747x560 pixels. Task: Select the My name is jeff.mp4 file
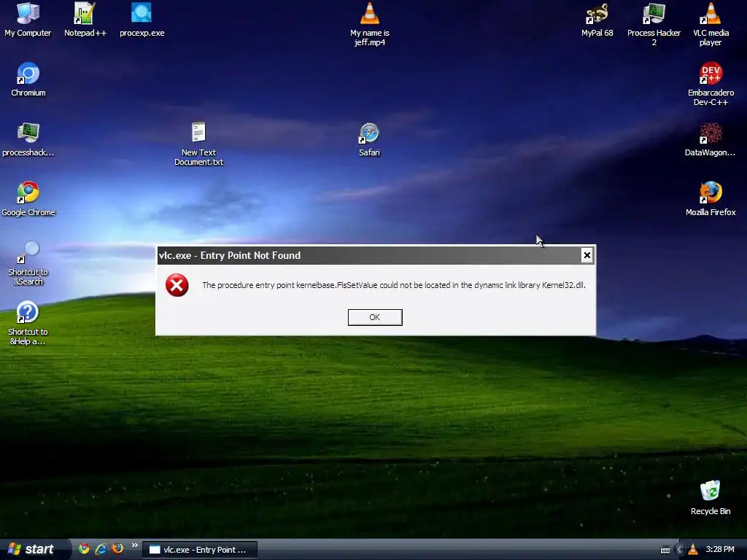tap(370, 24)
